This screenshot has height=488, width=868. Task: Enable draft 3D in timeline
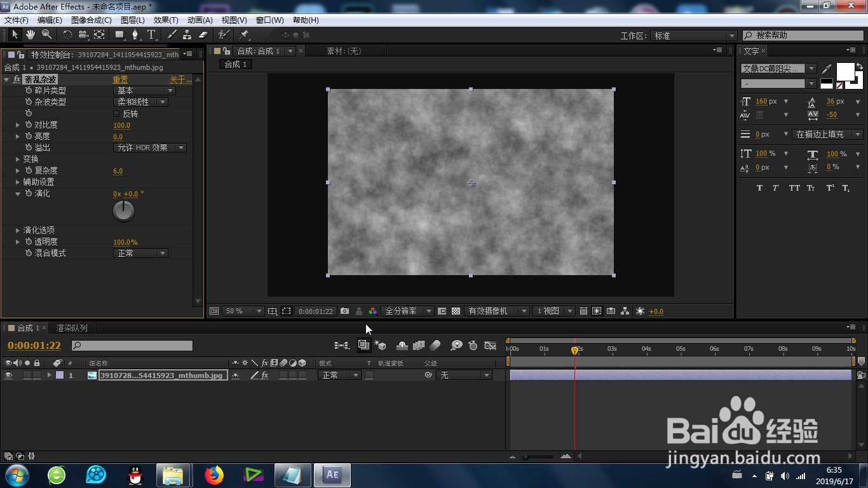[381, 345]
